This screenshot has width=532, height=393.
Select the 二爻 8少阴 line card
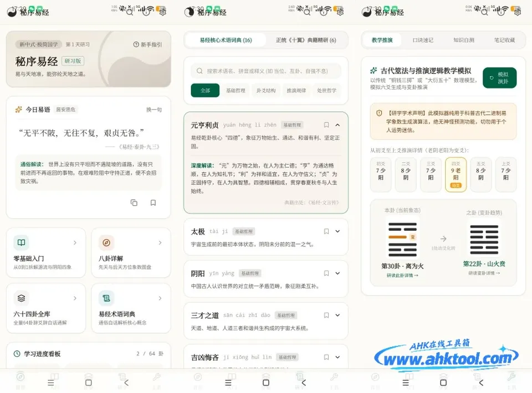(x=406, y=174)
